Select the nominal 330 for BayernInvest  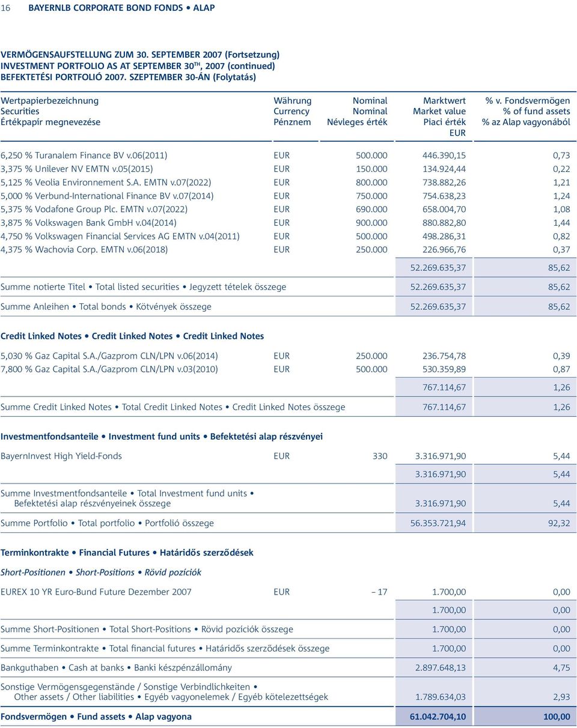(x=380, y=457)
